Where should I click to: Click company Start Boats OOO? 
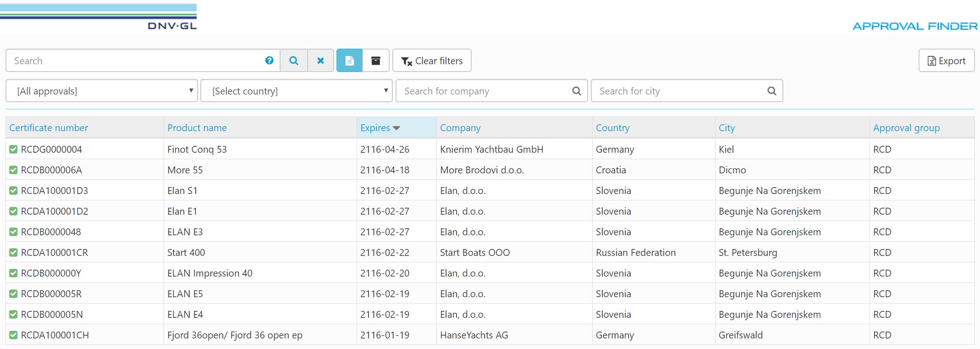pyautogui.click(x=475, y=252)
